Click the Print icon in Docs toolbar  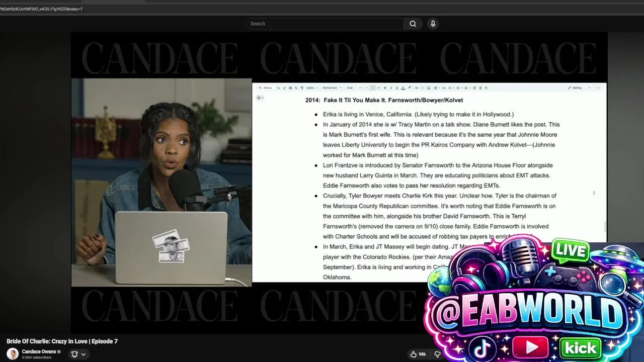290,88
